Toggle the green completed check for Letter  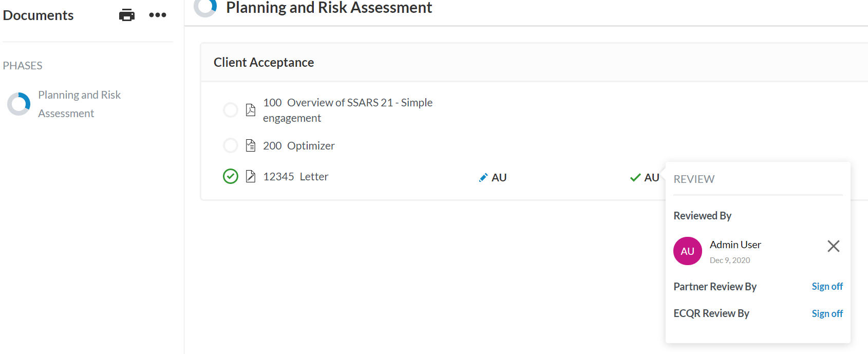pyautogui.click(x=231, y=176)
